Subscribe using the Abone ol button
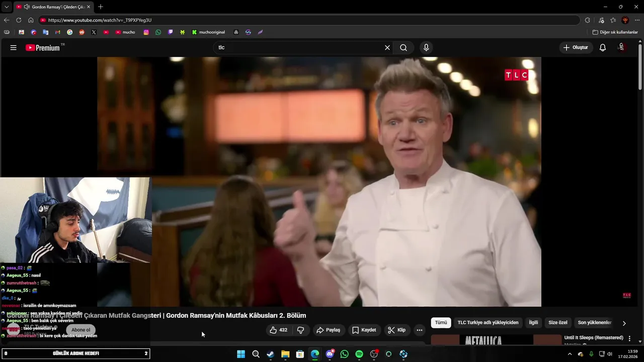 [x=80, y=330]
